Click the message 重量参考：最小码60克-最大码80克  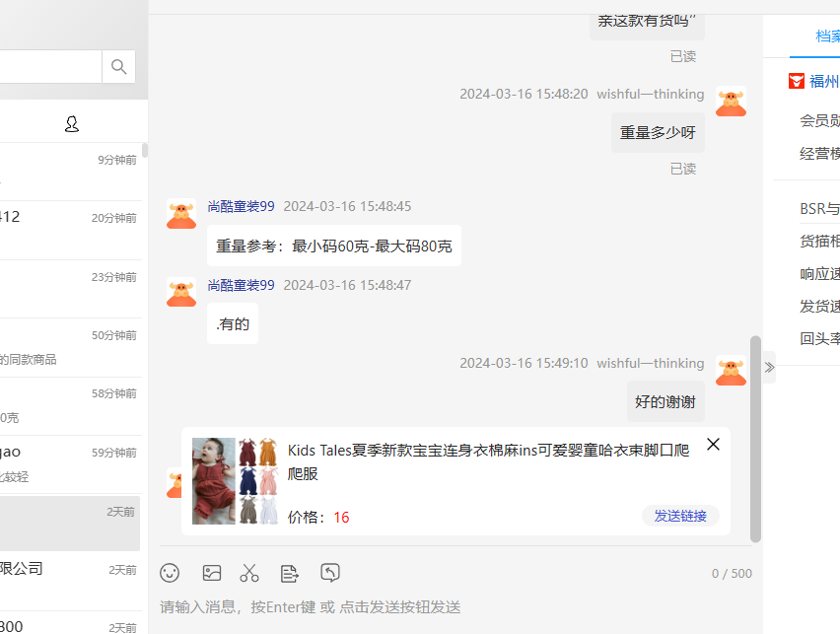(x=334, y=246)
